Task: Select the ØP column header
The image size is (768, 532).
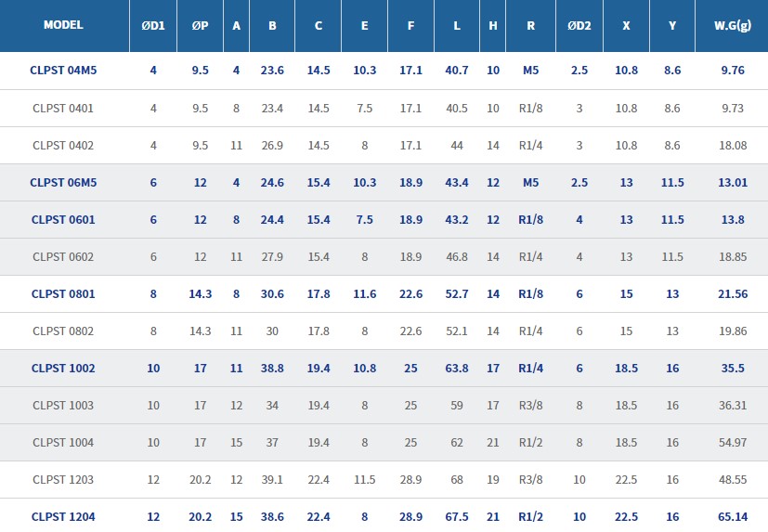Action: 200,25
